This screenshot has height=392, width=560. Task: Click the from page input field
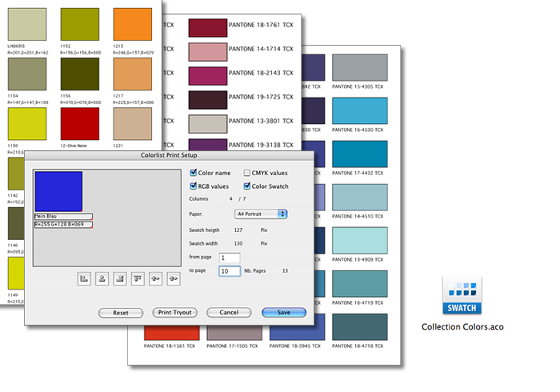coord(230,258)
